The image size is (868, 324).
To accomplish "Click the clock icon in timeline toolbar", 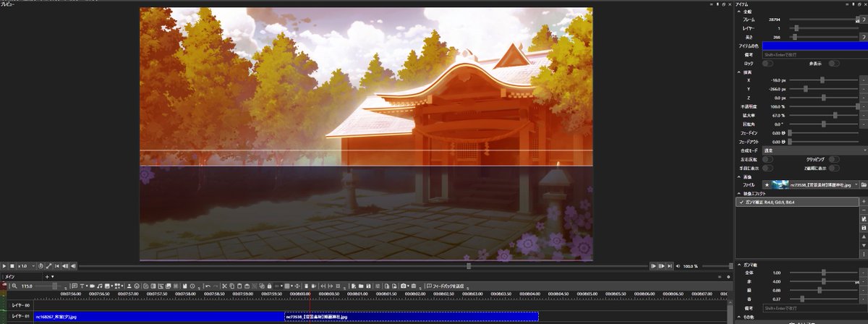I will [192, 286].
